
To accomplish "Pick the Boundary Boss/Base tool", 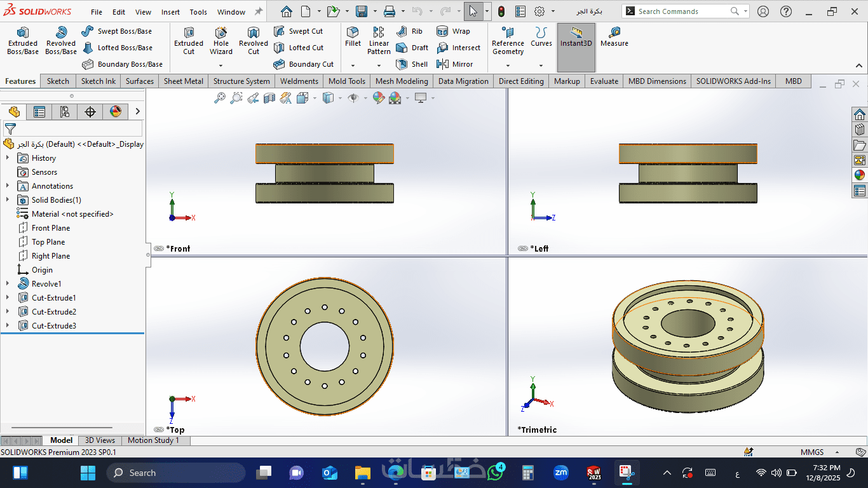I will 122,64.
